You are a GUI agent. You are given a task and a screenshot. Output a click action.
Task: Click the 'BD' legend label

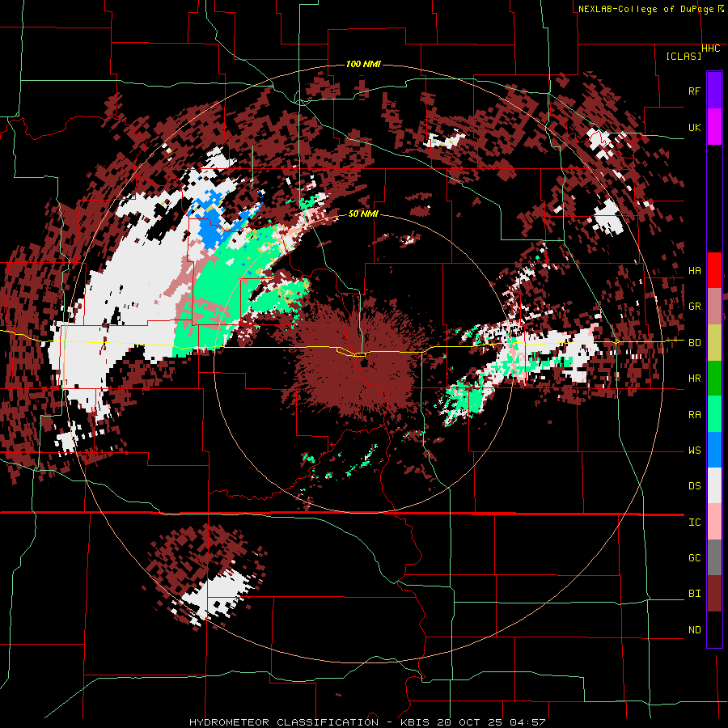click(695, 343)
